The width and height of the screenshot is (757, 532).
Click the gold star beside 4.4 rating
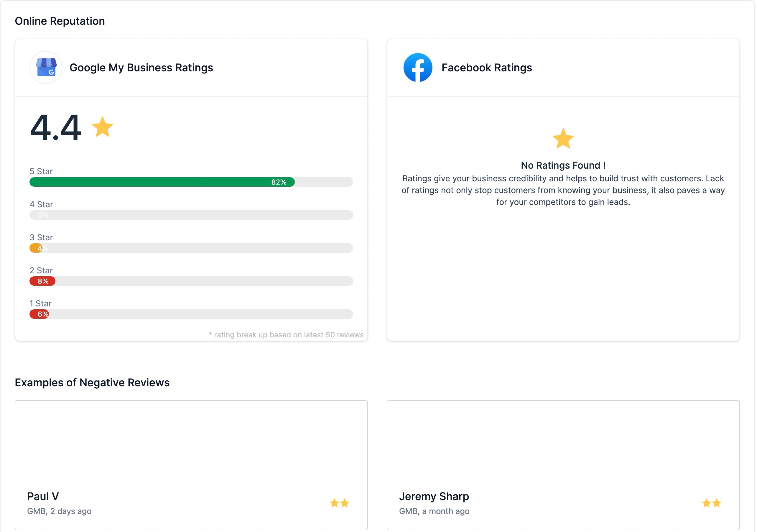tap(102, 127)
